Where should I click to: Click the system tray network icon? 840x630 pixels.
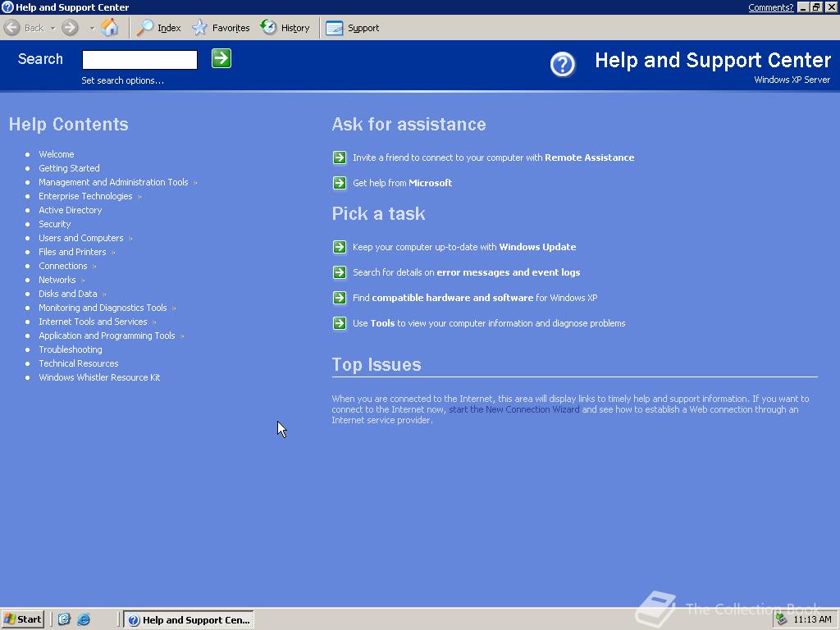point(781,619)
